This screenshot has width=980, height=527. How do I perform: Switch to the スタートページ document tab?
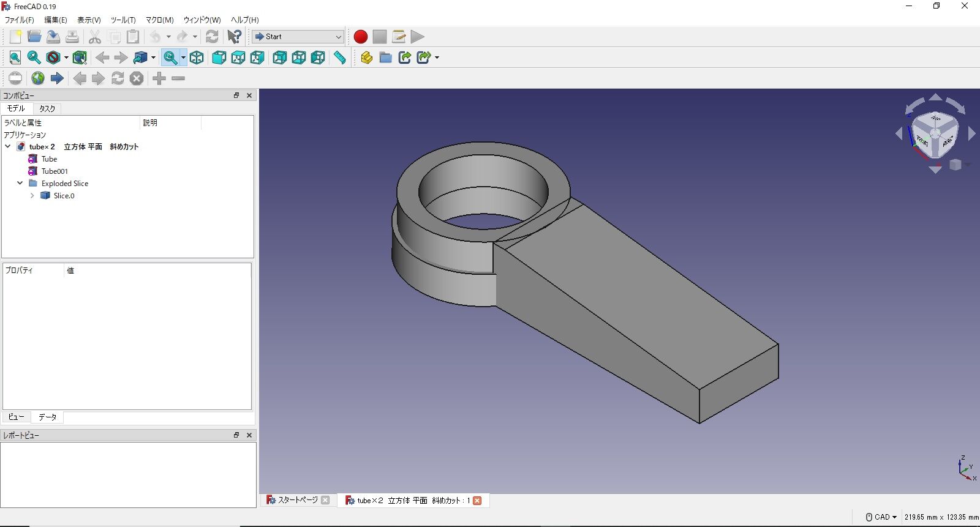click(x=298, y=500)
